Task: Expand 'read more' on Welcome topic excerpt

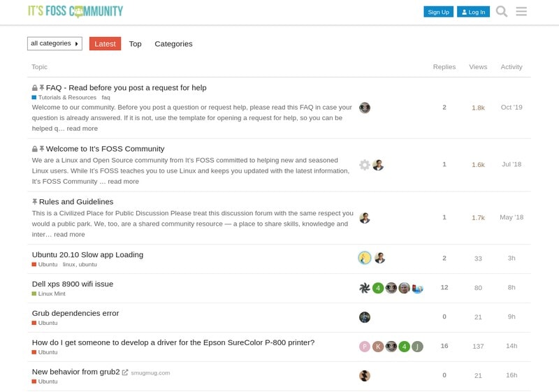Action: pos(123,182)
